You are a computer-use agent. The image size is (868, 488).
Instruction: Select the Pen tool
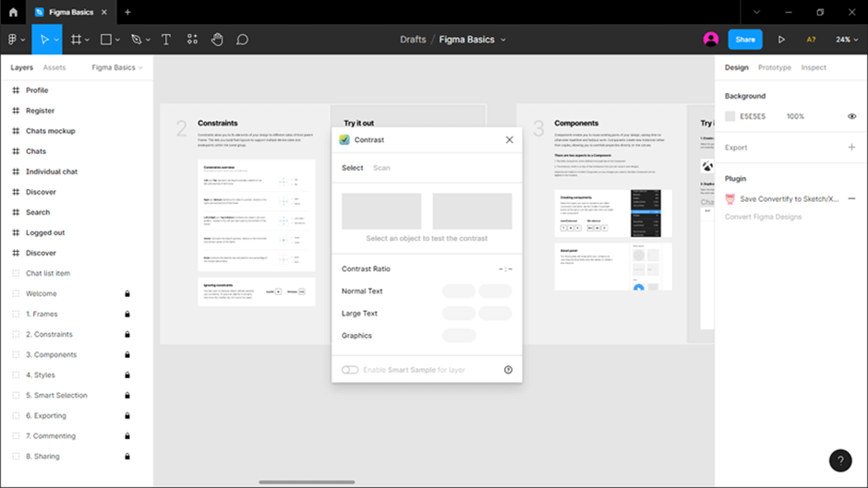point(136,40)
